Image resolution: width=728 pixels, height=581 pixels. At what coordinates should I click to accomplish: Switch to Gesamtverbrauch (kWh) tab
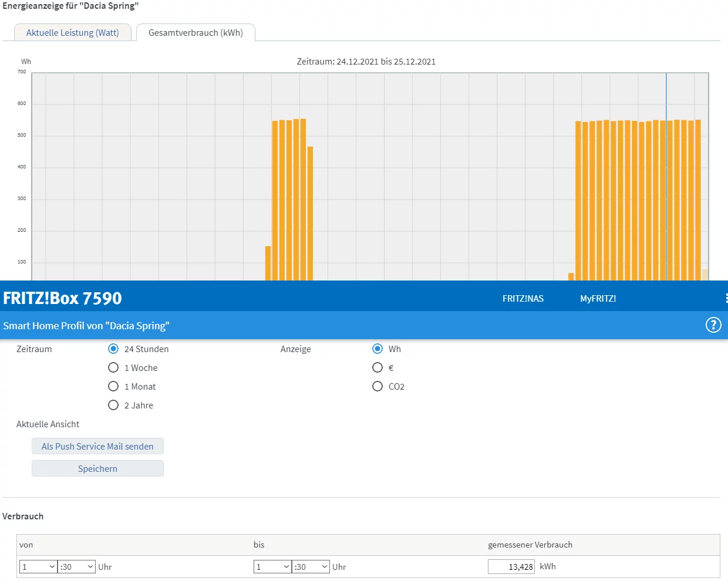click(196, 33)
